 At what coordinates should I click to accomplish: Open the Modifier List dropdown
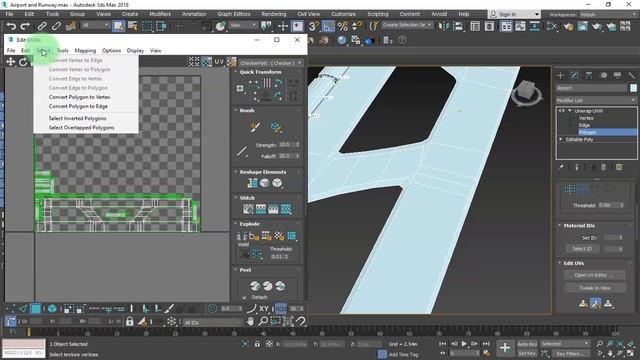(x=596, y=100)
